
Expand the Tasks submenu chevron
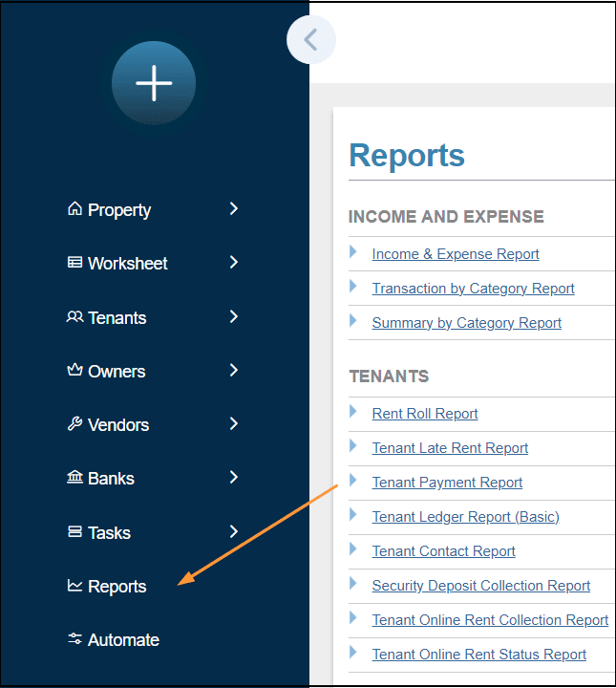click(234, 531)
